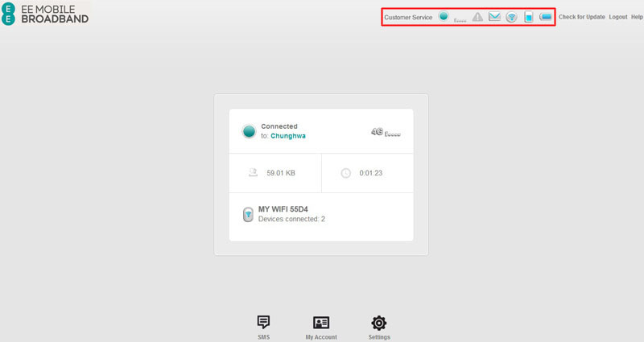644x342 pixels.
Task: Log out using the Logout link
Action: pyautogui.click(x=617, y=17)
